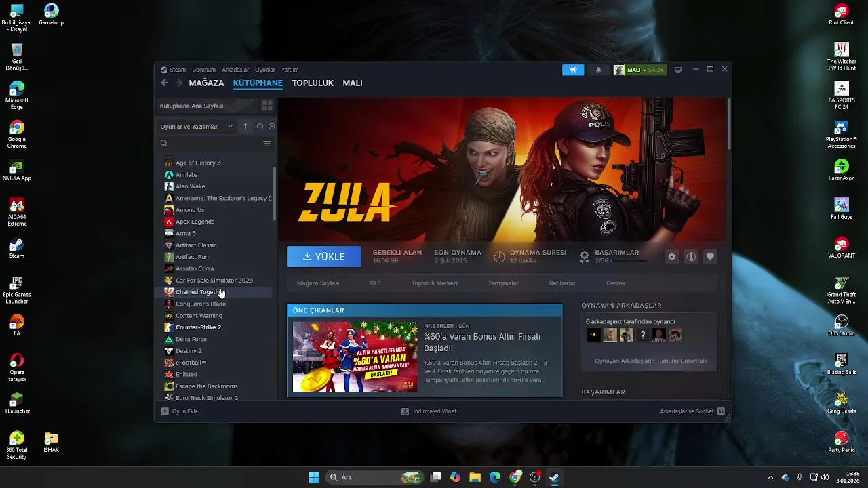This screenshot has height=488, width=868.
Task: Click Zula achievements progress bar
Action: [629, 260]
